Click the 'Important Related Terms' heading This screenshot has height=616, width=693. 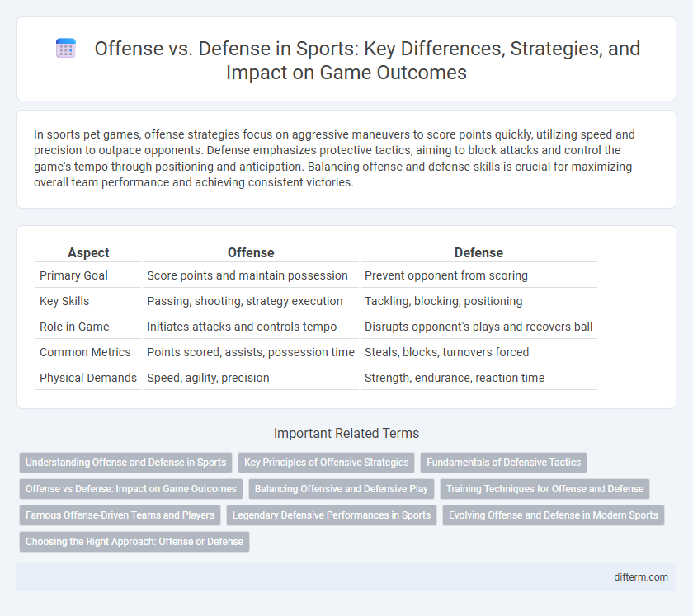346,433
